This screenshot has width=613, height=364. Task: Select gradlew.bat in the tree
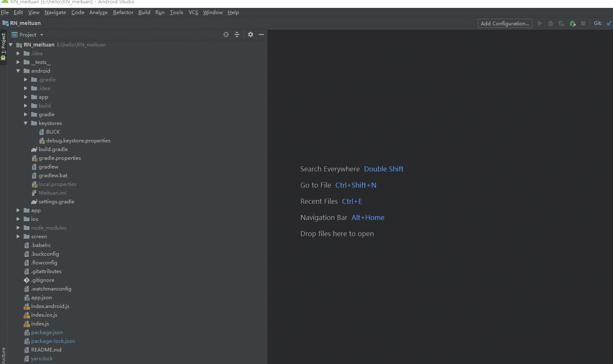point(53,176)
